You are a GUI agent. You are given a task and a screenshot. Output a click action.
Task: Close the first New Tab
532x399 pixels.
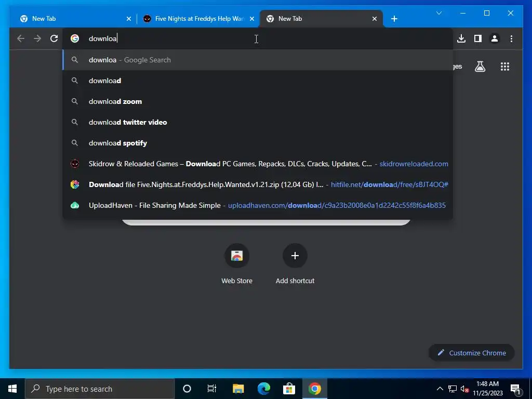coord(129,19)
